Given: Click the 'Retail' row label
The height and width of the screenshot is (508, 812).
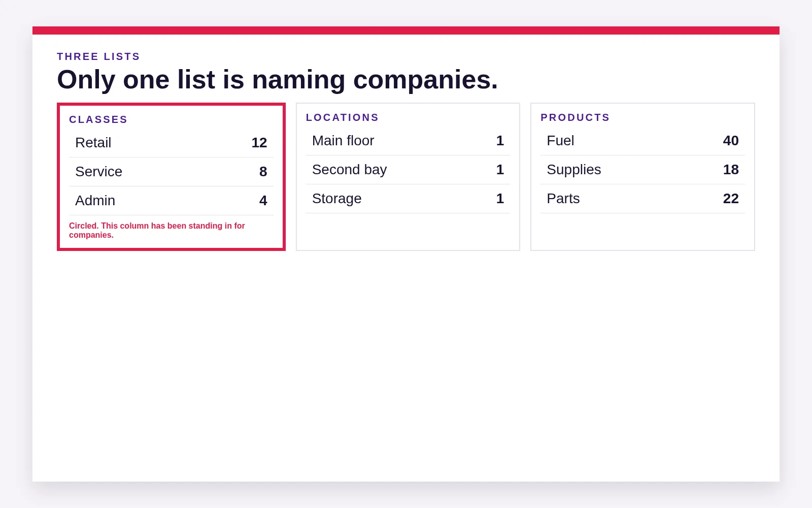Looking at the screenshot, I should (93, 143).
